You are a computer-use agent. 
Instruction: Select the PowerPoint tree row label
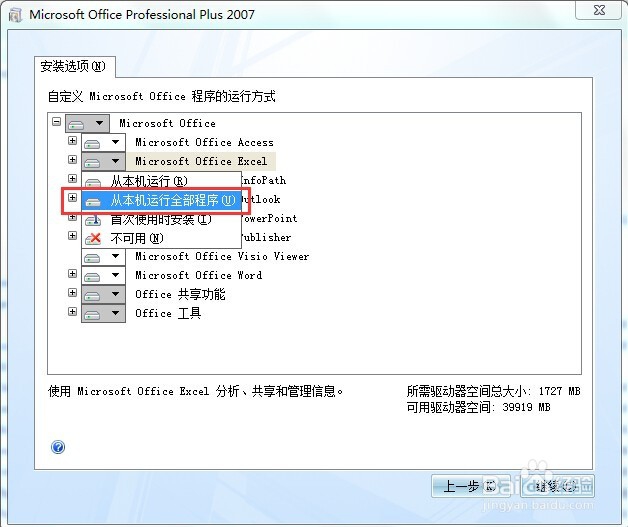(x=269, y=219)
